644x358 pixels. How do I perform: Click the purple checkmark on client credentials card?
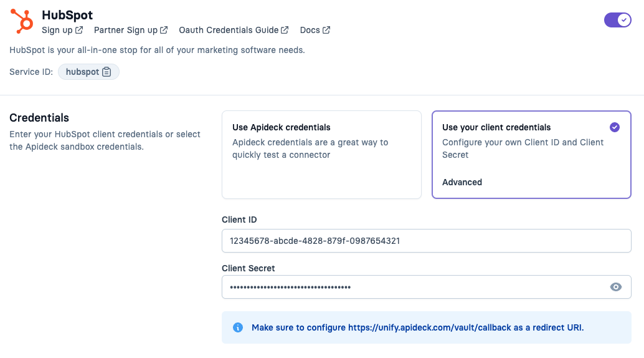tap(615, 127)
